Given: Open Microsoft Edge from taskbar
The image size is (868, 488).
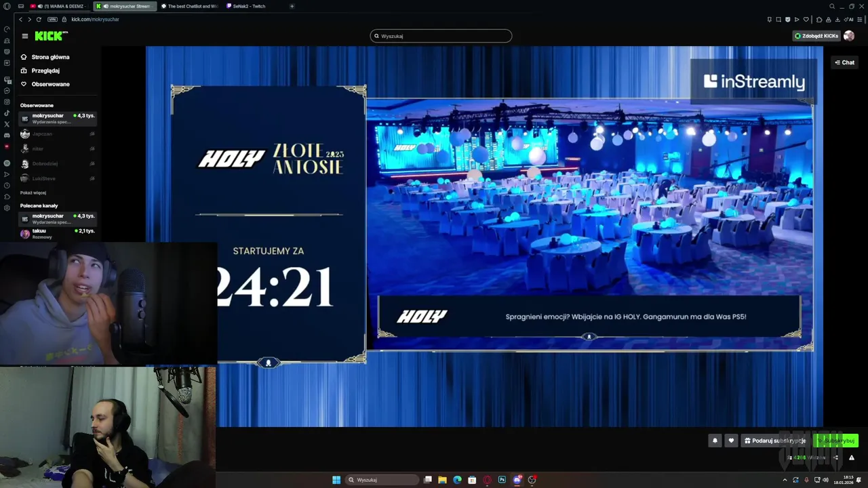Looking at the screenshot, I should click(457, 480).
